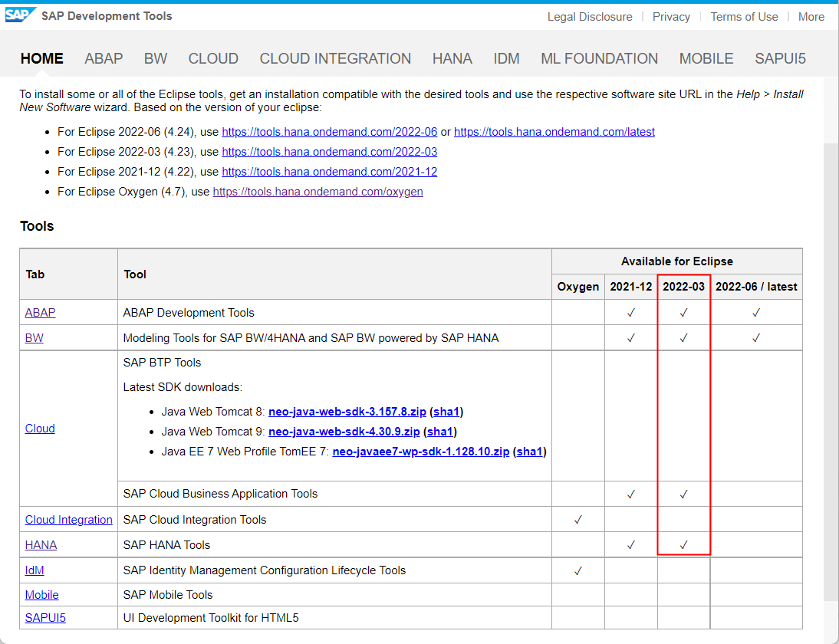The height and width of the screenshot is (644, 839).
Task: Click the '2022-03' column header
Action: coord(684,287)
